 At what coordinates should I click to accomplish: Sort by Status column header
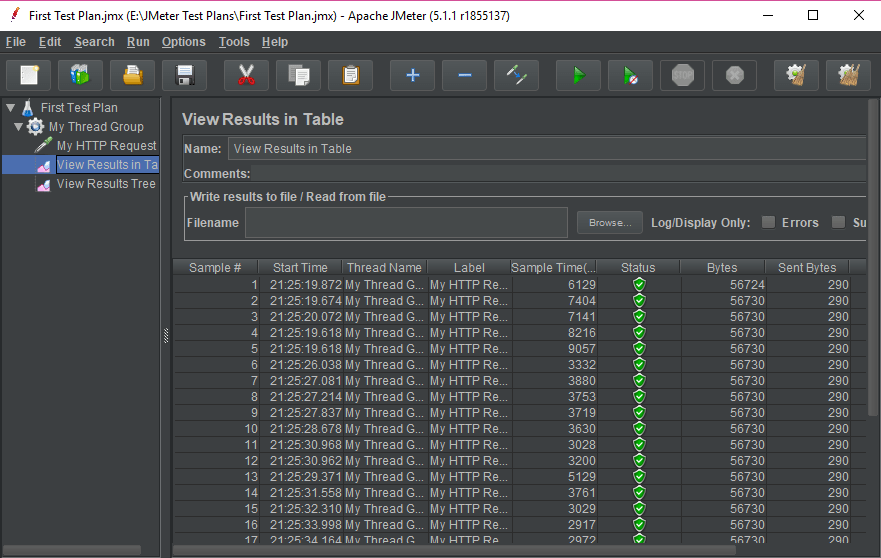pyautogui.click(x=638, y=267)
